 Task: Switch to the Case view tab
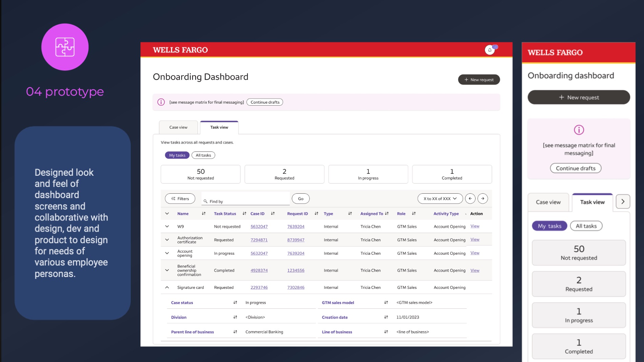click(x=178, y=127)
